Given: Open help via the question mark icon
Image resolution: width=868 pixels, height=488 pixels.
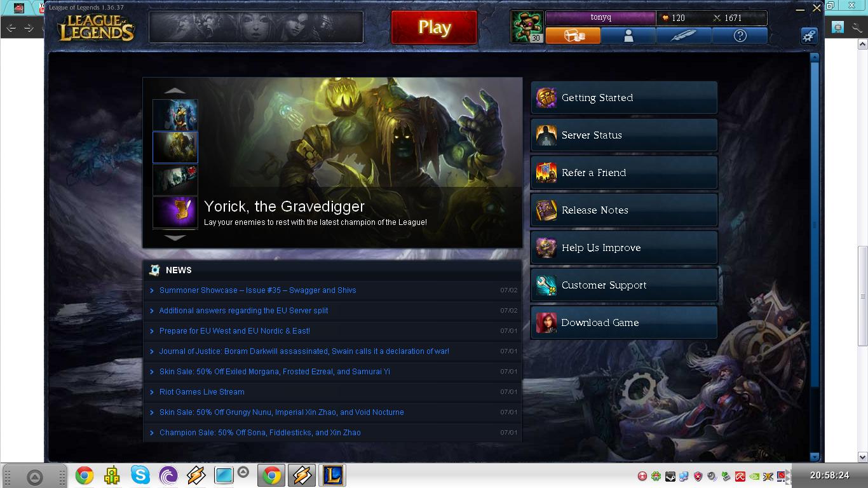Looking at the screenshot, I should [740, 36].
